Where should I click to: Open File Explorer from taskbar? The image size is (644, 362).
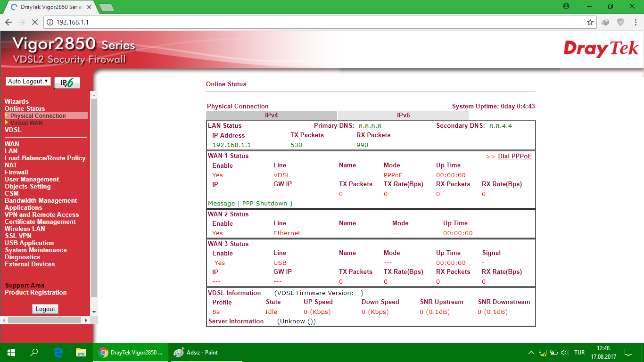coord(81,353)
